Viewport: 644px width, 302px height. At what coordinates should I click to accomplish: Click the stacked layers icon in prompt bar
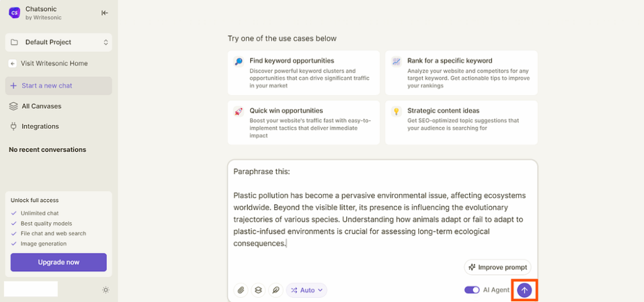pos(258,290)
